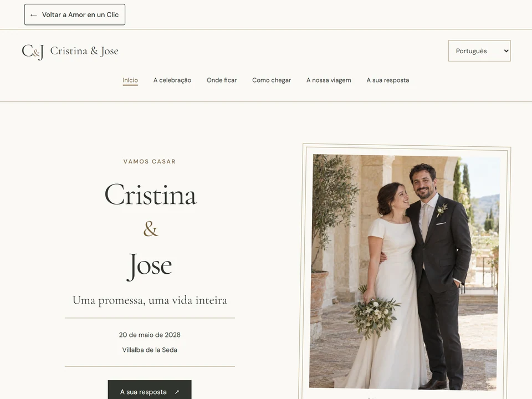Click the Uma promessa, uma vida inteira tagline
532x399 pixels.
(150, 300)
